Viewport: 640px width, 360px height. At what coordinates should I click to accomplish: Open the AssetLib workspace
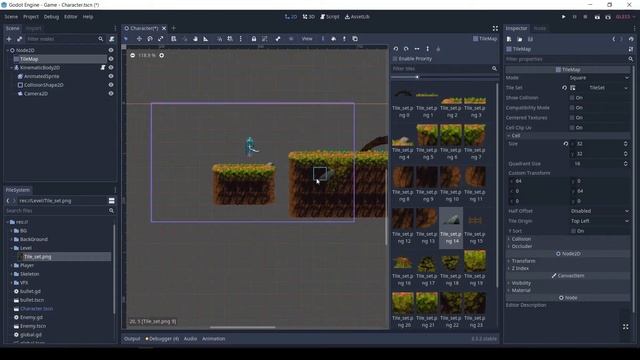[357, 17]
